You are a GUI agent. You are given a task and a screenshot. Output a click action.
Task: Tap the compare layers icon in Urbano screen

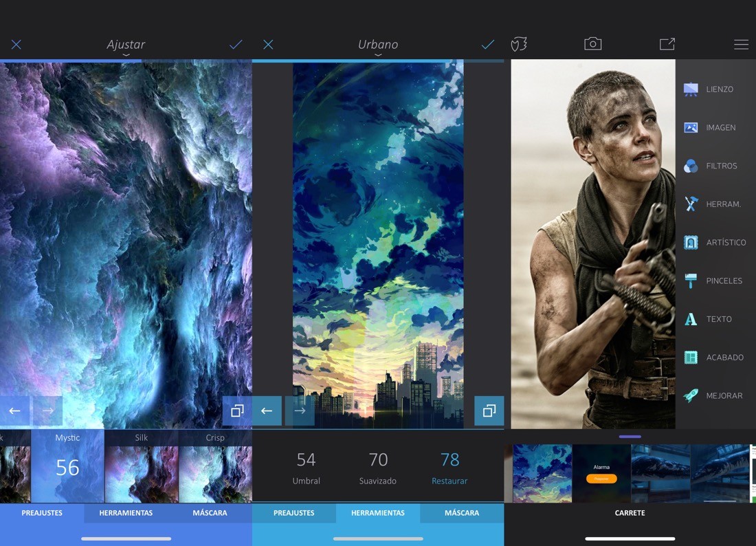(489, 411)
